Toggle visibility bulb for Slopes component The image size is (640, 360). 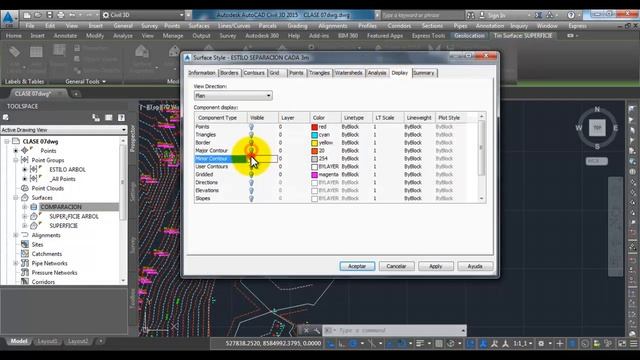tap(251, 198)
